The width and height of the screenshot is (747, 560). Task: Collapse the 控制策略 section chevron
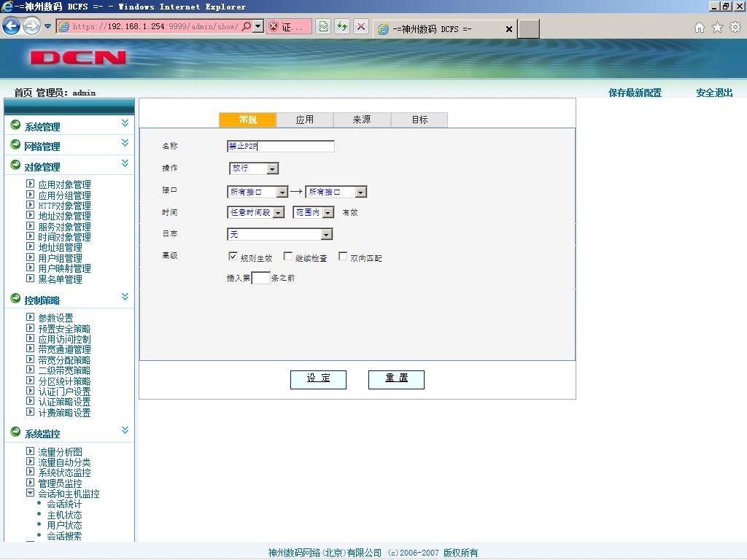pyautogui.click(x=125, y=297)
